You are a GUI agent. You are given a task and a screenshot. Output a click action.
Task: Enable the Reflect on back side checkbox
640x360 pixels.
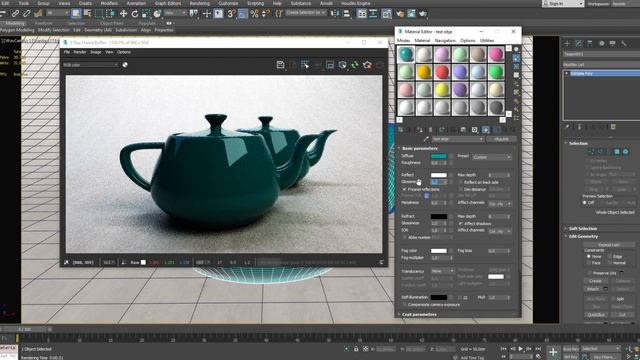click(x=461, y=182)
